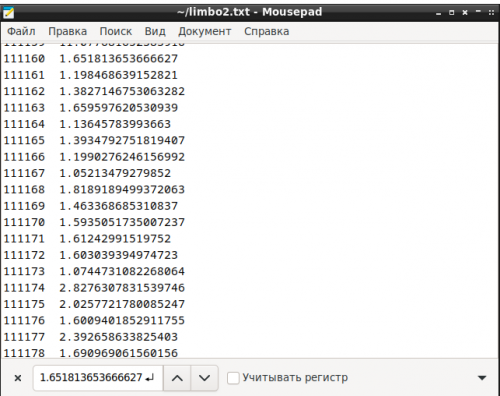This screenshot has height=396, width=500.
Task: Maximize the Mousepad window
Action: click(x=452, y=13)
